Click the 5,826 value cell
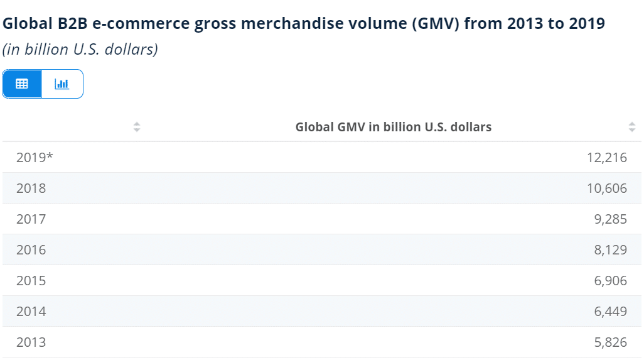Image resolution: width=644 pixels, height=360 pixels. (609, 342)
